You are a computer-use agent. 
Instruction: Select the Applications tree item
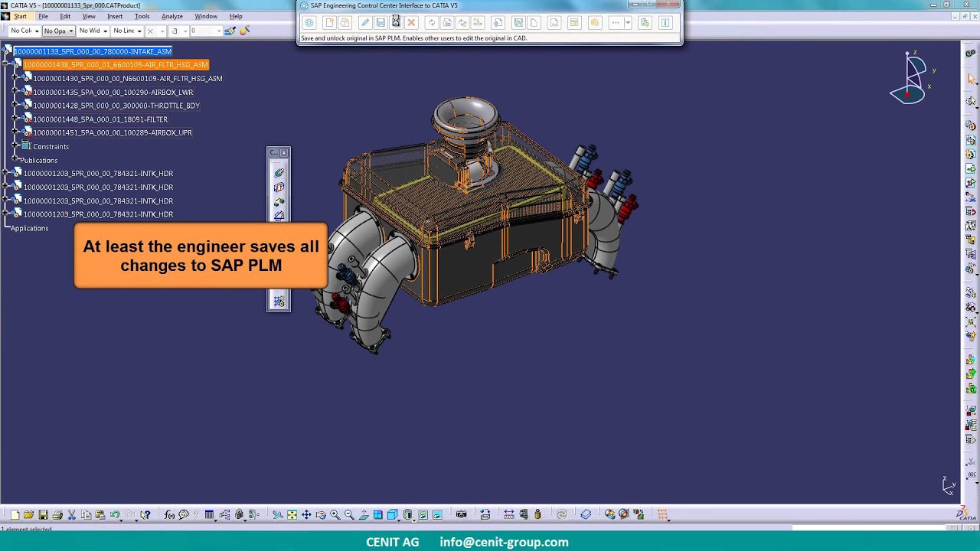pyautogui.click(x=29, y=228)
